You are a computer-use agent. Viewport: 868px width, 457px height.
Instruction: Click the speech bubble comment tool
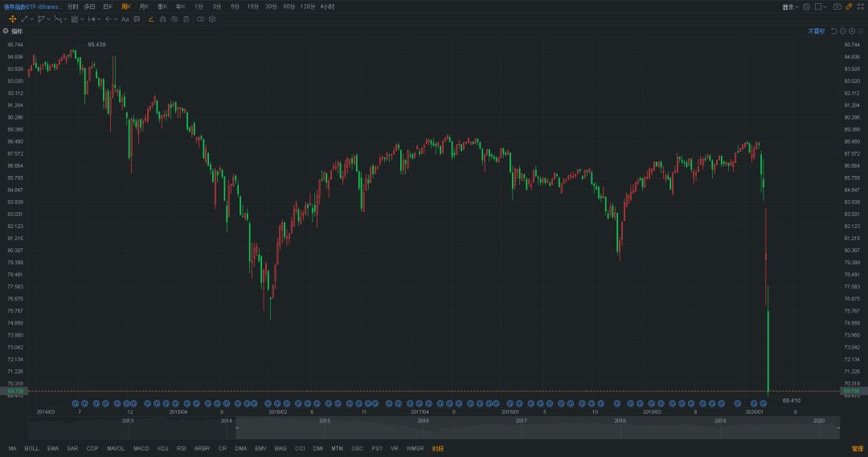[137, 18]
